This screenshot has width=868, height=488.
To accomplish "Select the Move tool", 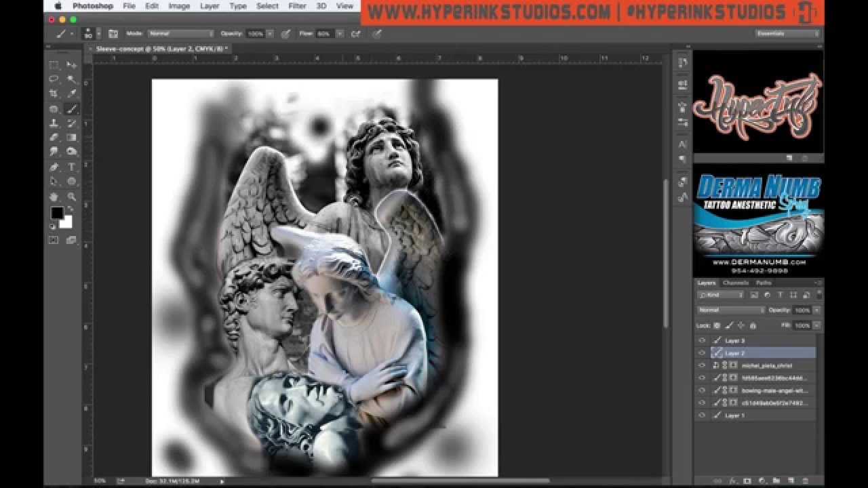I will point(71,64).
